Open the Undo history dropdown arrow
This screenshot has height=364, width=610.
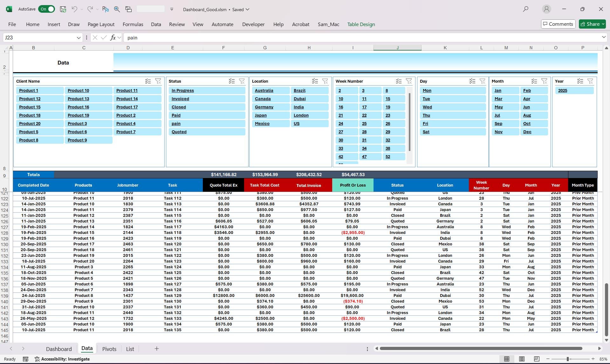[x=82, y=10]
